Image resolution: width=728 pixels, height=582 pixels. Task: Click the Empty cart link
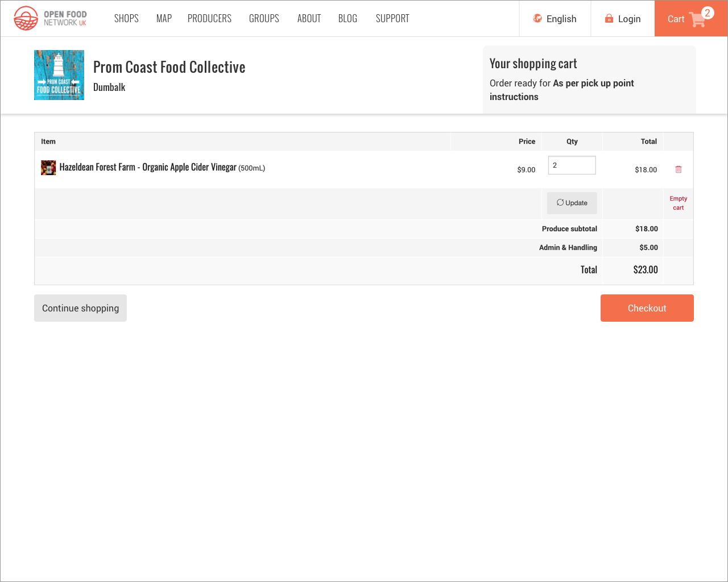pos(678,203)
